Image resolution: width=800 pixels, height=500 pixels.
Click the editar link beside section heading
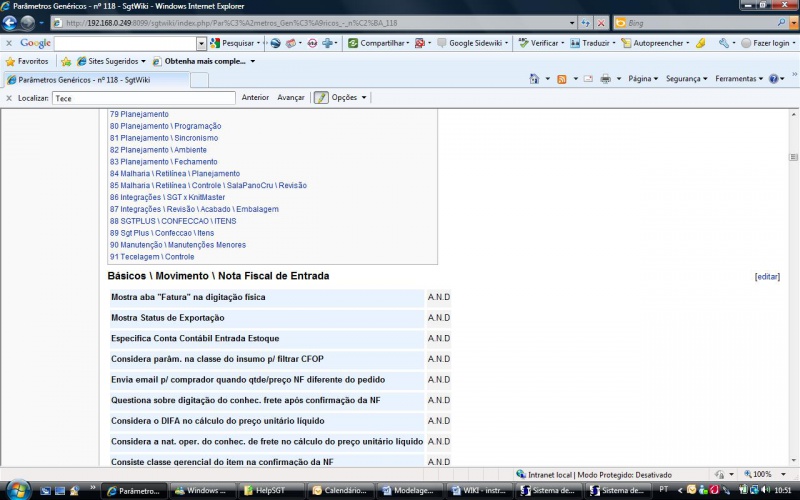pos(767,276)
